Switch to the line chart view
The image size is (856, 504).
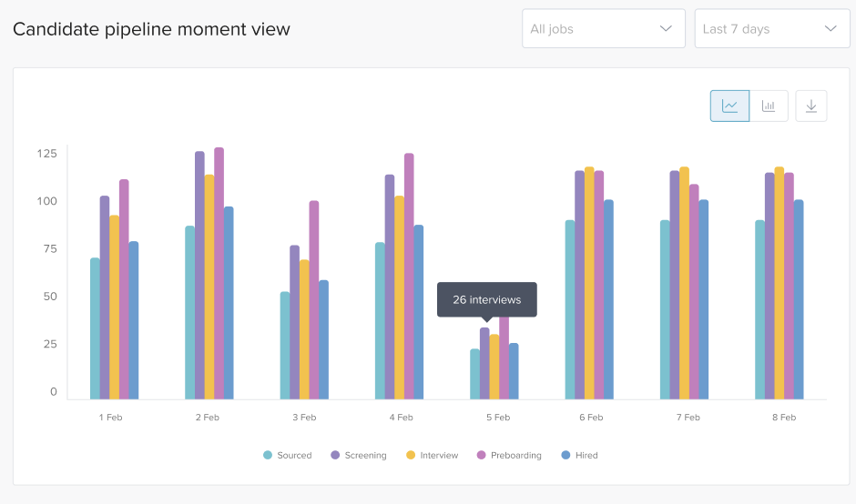point(729,106)
